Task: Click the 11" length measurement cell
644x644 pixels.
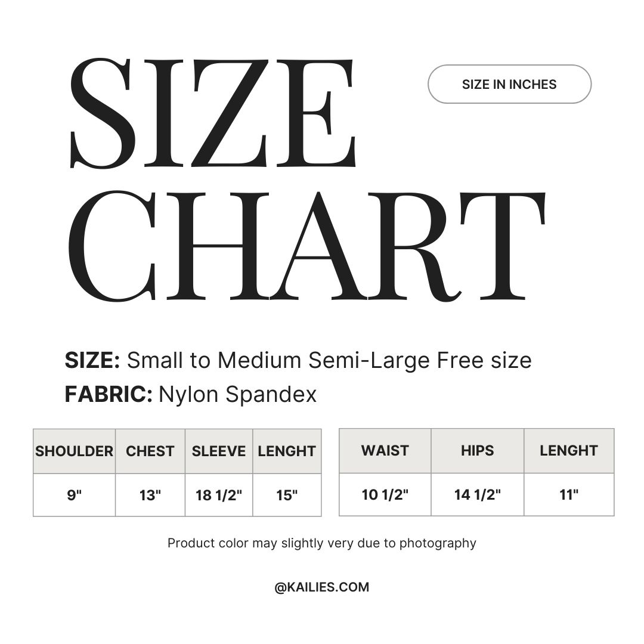Action: tap(569, 494)
